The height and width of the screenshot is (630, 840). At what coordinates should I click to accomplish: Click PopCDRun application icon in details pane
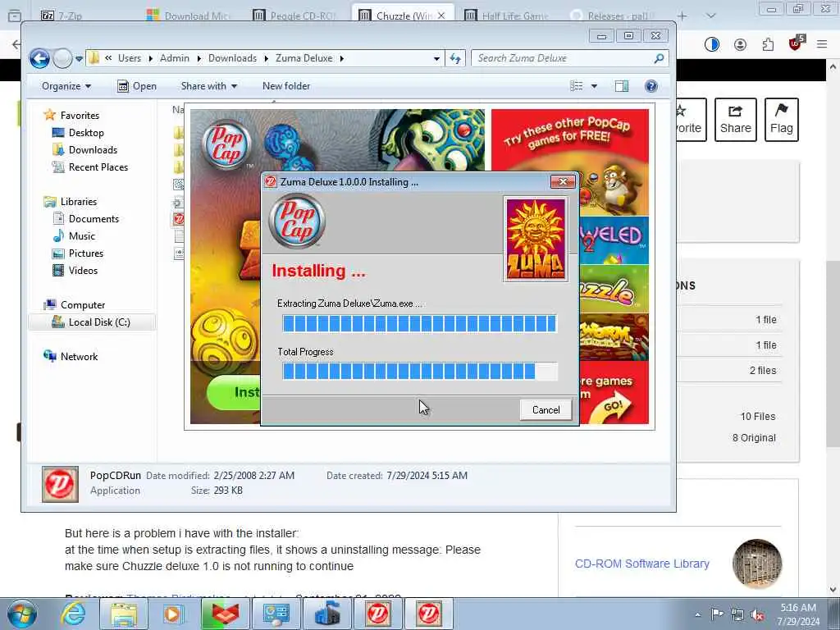pos(60,484)
